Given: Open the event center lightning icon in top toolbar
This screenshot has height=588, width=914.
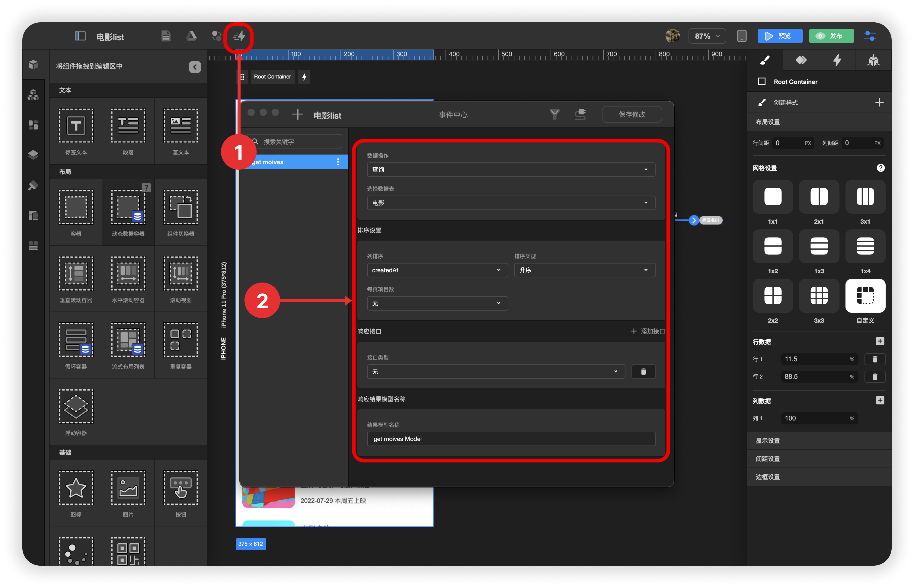Looking at the screenshot, I should tap(239, 37).
